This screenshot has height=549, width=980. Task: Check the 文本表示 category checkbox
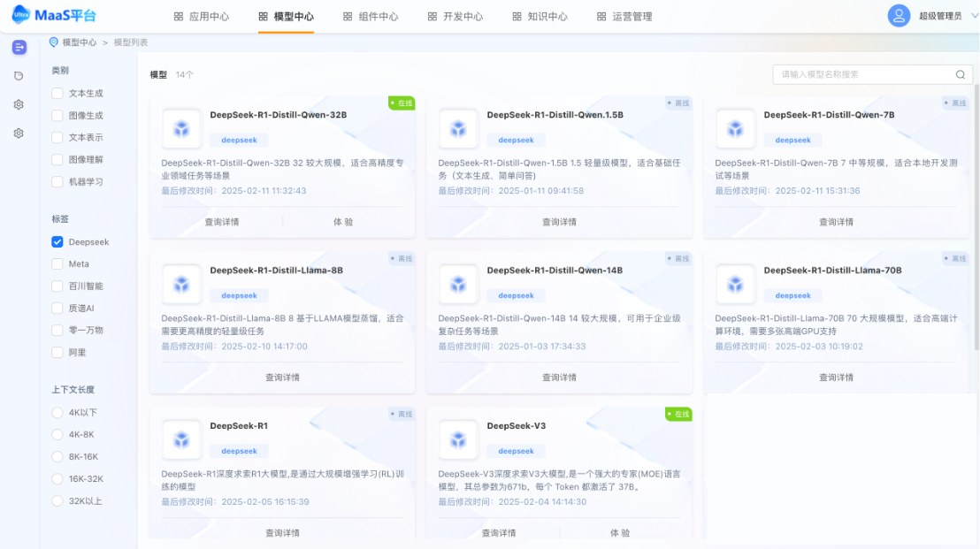[57, 137]
